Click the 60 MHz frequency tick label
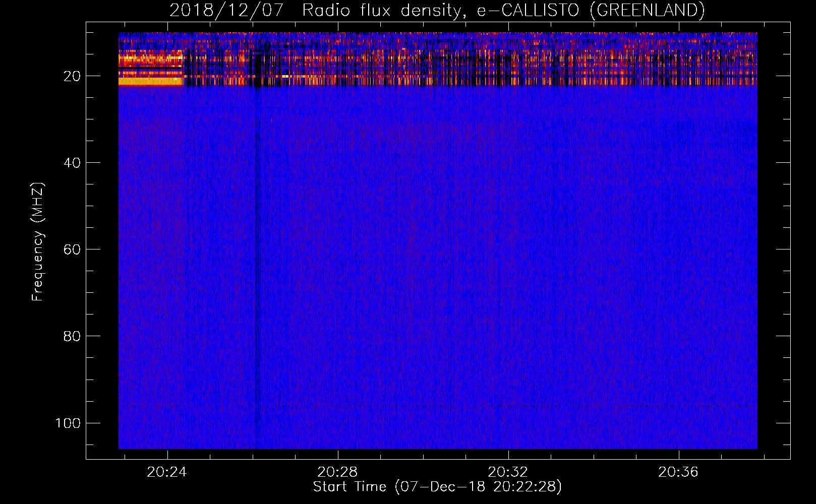 [x=72, y=249]
